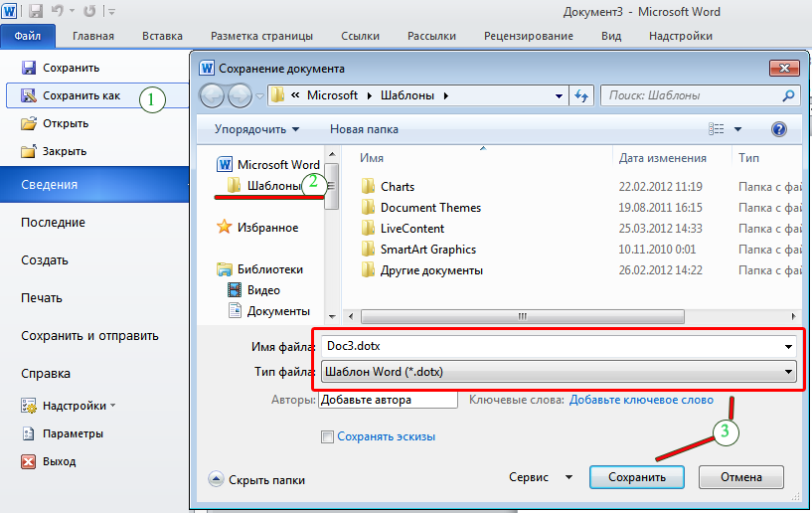
Task: Click the Forward navigation arrow in the dialog
Action: (x=240, y=95)
